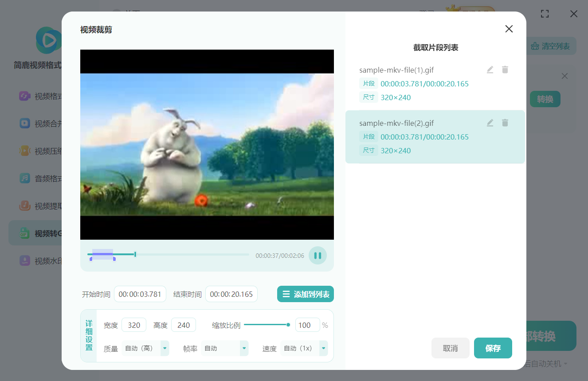588x381 pixels.
Task: Save the clip list with 保存
Action: (x=493, y=348)
